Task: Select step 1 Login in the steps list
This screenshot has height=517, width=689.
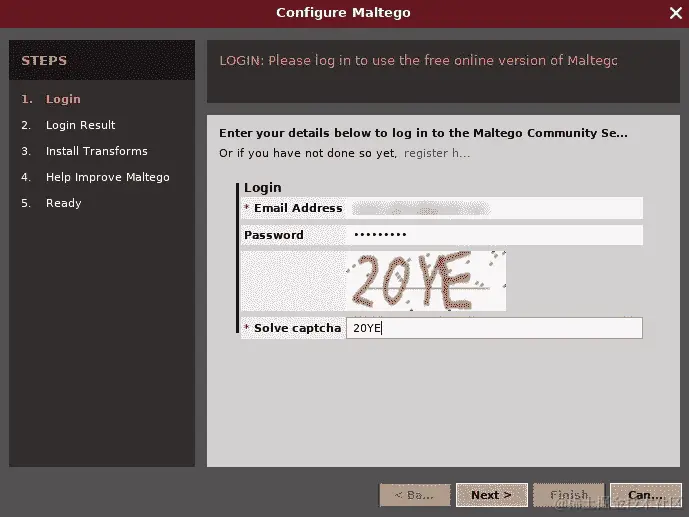Action: click(x=51, y=99)
